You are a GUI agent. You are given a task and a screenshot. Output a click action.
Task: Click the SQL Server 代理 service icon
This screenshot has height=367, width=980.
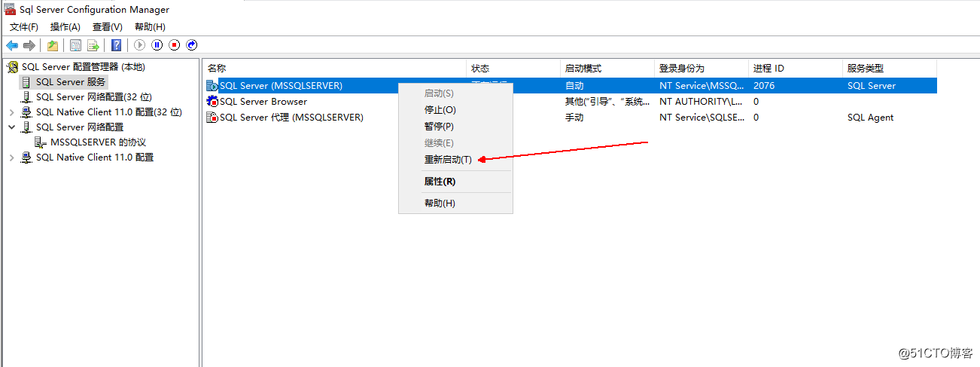[212, 118]
